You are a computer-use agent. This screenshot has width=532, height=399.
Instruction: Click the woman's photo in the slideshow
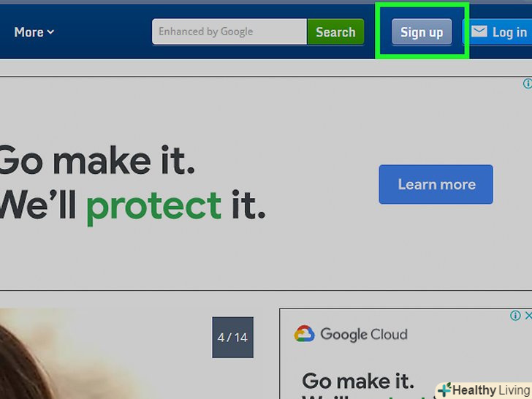click(x=51, y=354)
